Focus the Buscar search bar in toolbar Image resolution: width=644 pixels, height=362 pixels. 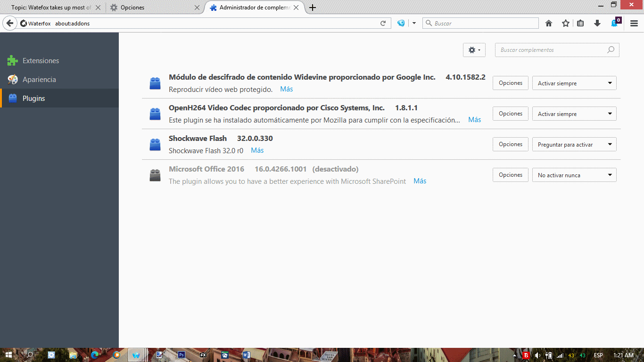point(480,23)
